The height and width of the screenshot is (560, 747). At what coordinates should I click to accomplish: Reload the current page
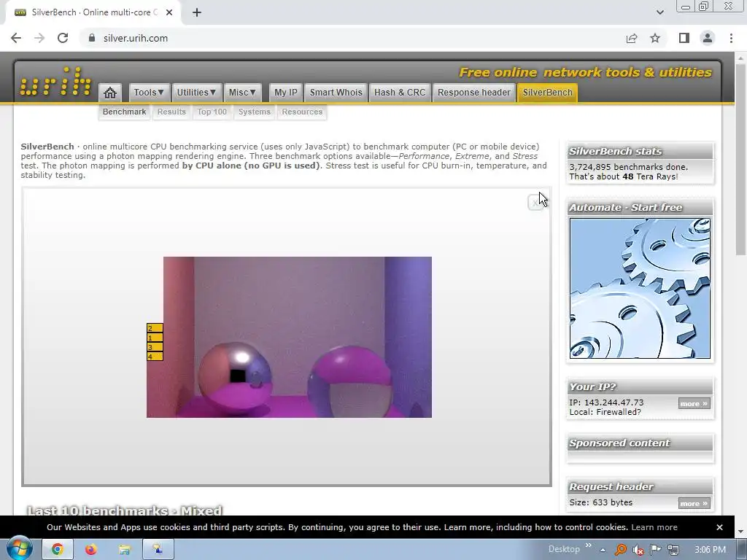[x=63, y=38]
